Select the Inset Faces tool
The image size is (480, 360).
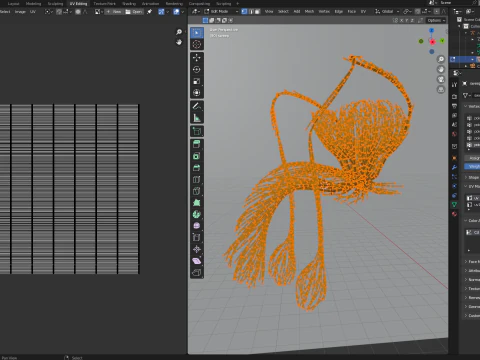click(x=197, y=156)
